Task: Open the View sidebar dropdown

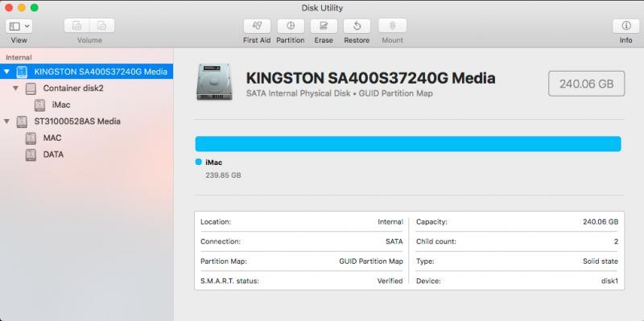Action: pos(19,27)
